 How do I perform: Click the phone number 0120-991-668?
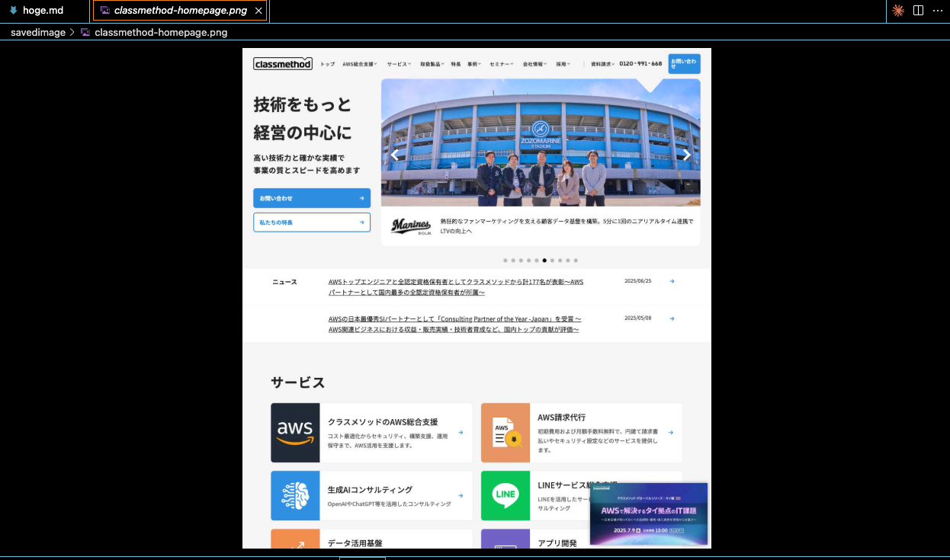tap(640, 64)
